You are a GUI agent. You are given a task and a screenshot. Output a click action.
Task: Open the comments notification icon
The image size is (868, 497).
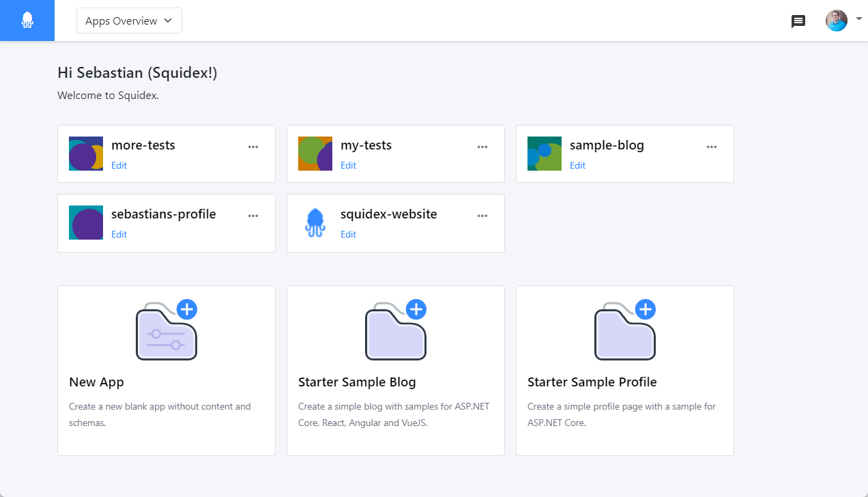click(798, 21)
